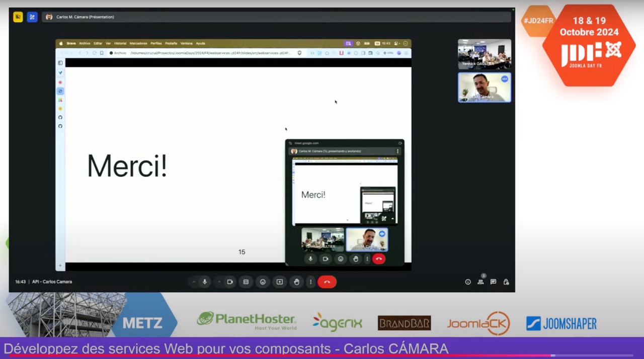Screen dimensions: 644x359
Task: End the call with the red hang-up button
Action: [327, 282]
